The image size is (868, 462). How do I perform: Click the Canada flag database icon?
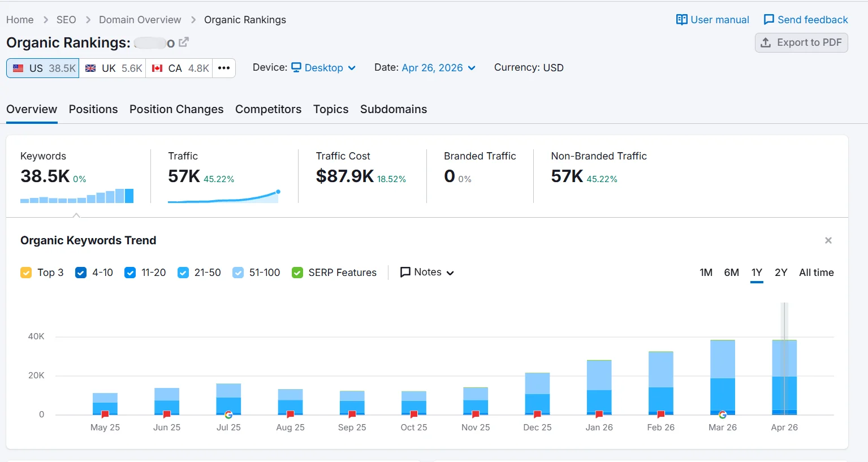tap(157, 68)
